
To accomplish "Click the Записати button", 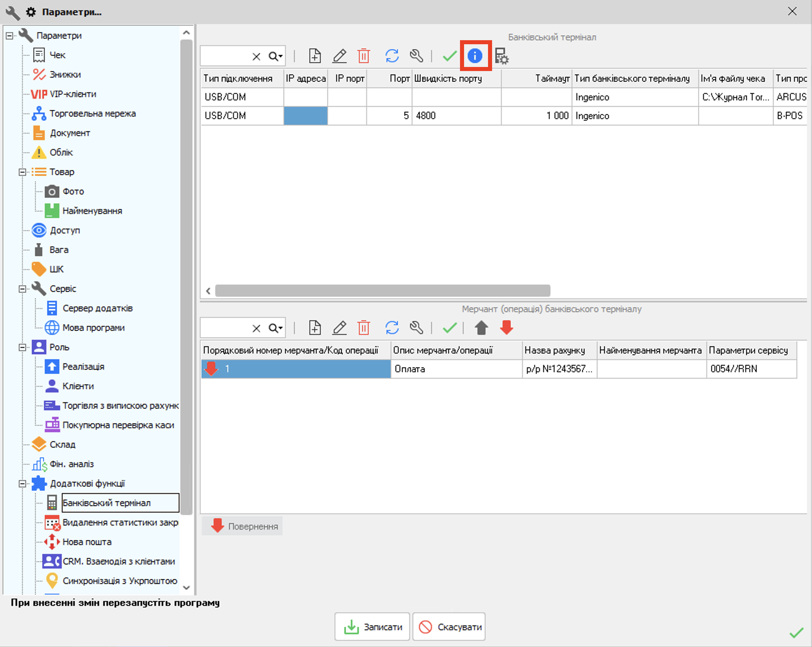I will coord(372,627).
